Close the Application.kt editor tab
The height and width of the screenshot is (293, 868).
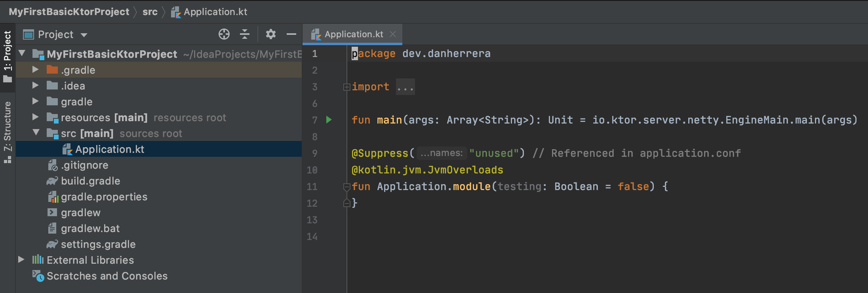[393, 34]
